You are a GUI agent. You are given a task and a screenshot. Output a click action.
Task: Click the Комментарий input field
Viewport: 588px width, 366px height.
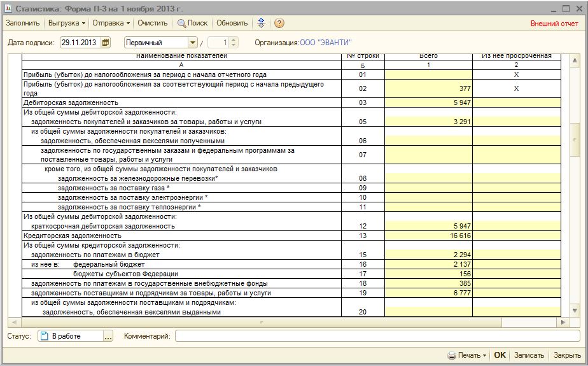[x=377, y=336]
